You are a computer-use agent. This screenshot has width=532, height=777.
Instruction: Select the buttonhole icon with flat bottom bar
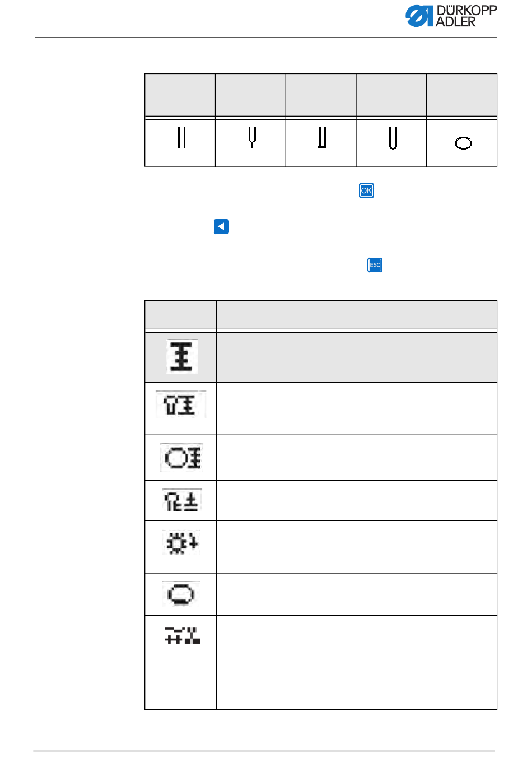click(322, 137)
